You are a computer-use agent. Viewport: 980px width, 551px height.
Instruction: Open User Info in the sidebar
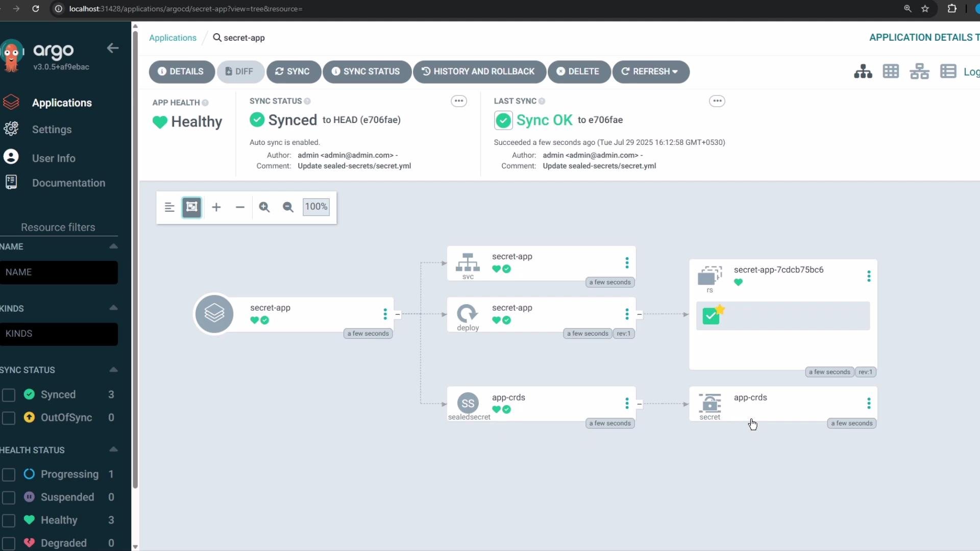tap(54, 158)
